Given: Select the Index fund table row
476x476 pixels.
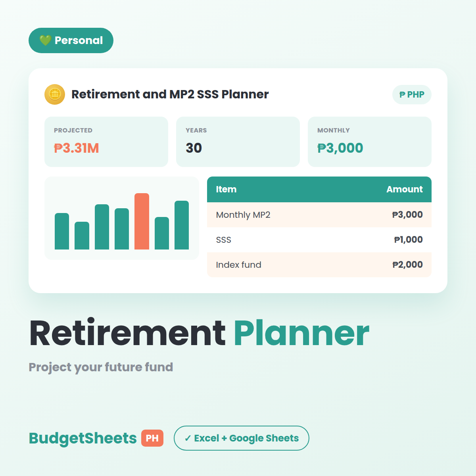Looking at the screenshot, I should (319, 265).
